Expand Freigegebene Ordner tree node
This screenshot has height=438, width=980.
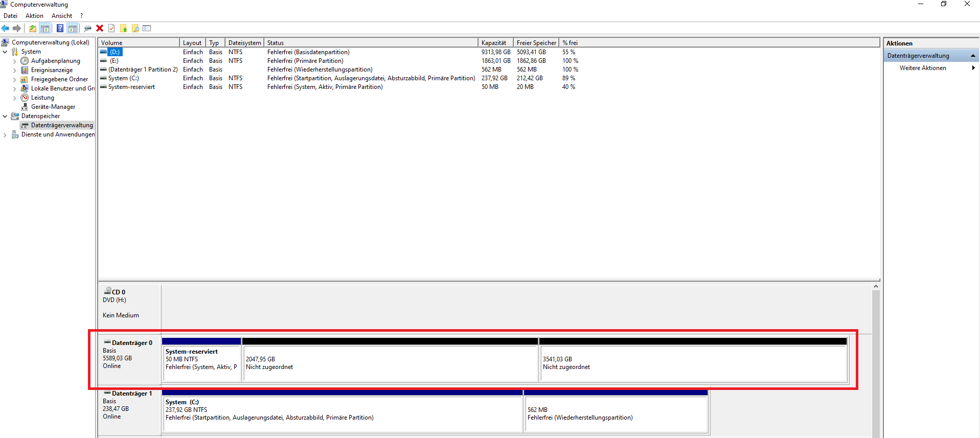pyautogui.click(x=14, y=79)
